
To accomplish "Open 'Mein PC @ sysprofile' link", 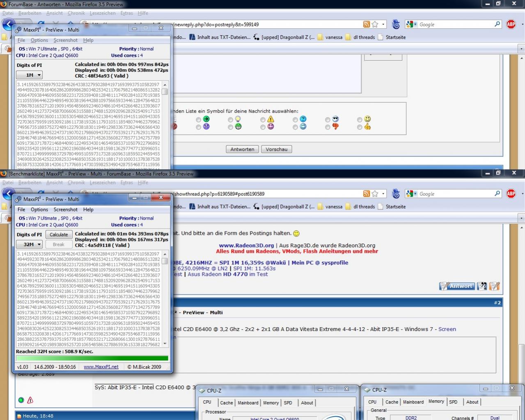I will click(x=320, y=263).
